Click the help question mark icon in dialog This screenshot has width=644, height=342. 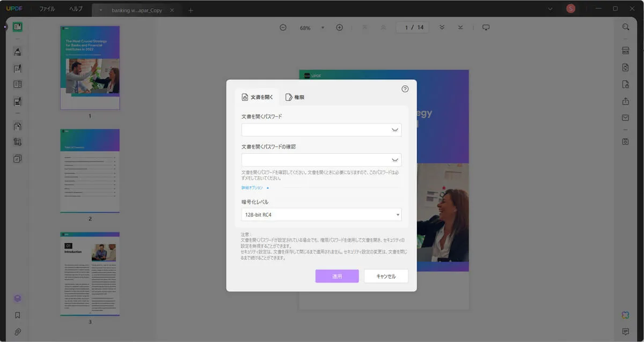405,89
